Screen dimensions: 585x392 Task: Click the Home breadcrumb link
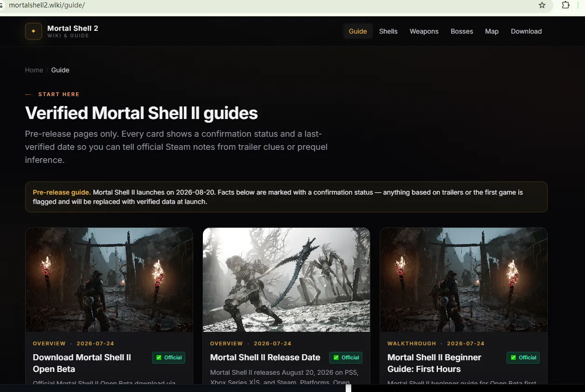(34, 70)
